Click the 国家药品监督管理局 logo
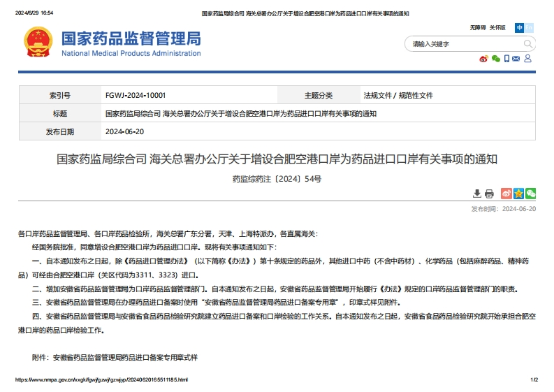Image resolution: width=554 pixels, height=392 pixels. point(112,43)
